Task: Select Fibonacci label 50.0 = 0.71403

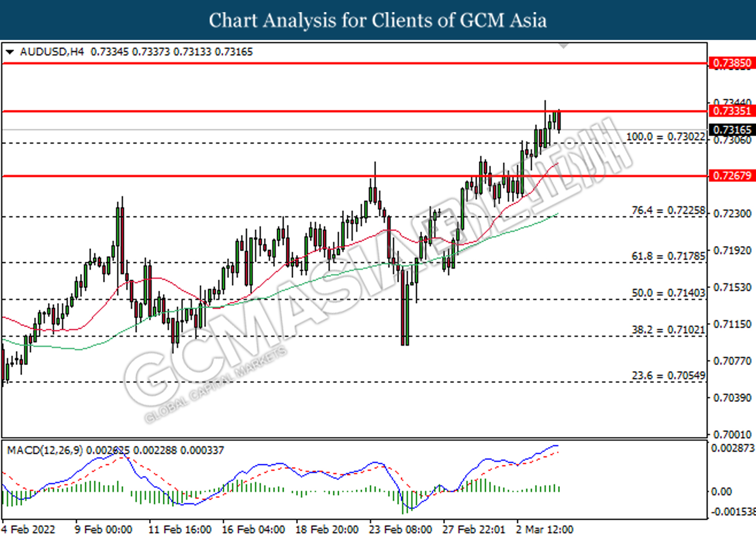Action: pos(668,293)
